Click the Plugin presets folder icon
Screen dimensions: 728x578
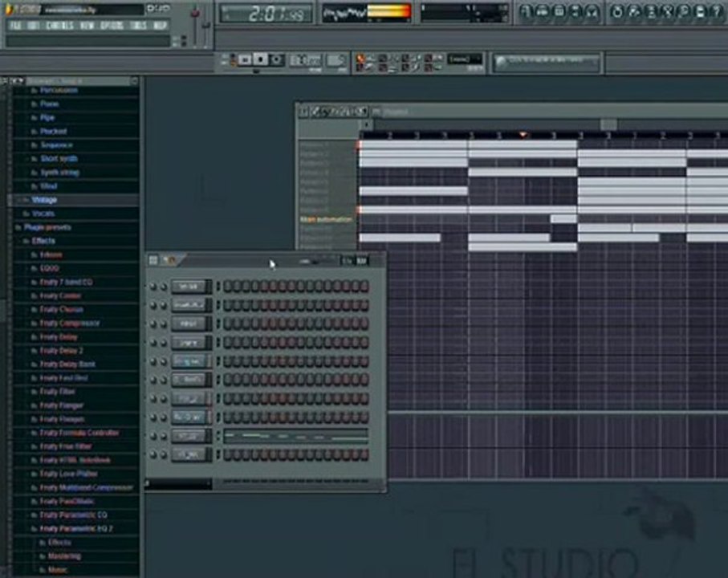click(x=16, y=227)
